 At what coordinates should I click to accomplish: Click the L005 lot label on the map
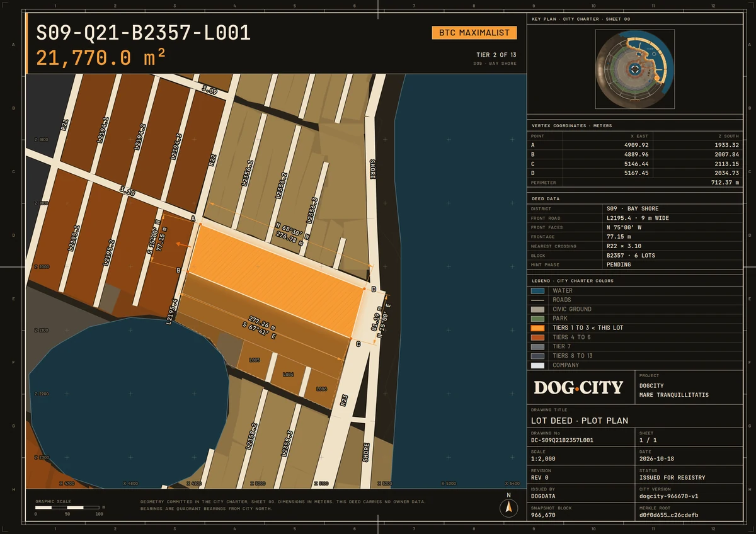pyautogui.click(x=255, y=360)
